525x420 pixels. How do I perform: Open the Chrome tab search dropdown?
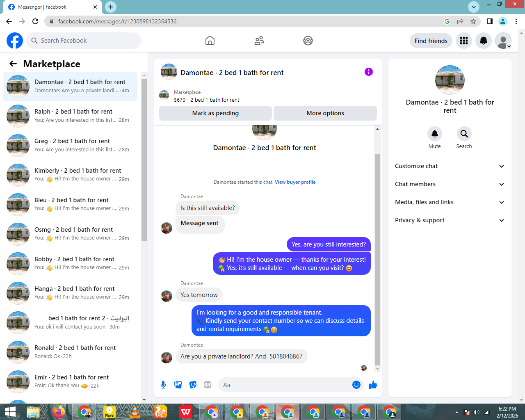coord(474,7)
